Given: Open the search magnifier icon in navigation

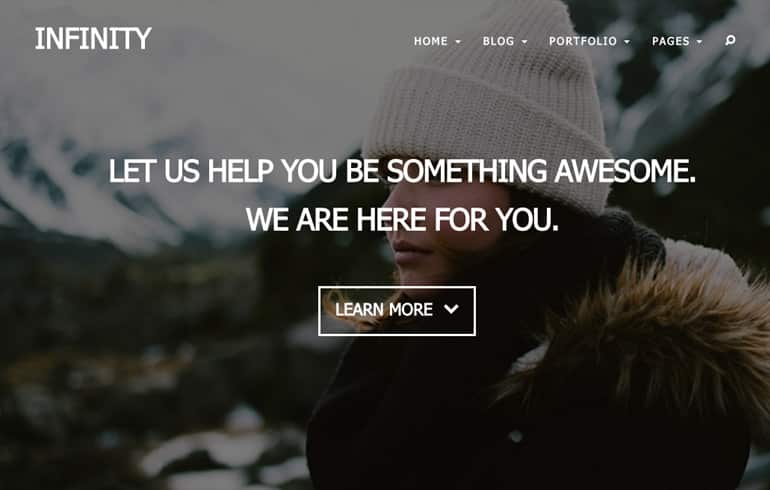Looking at the screenshot, I should click(730, 40).
